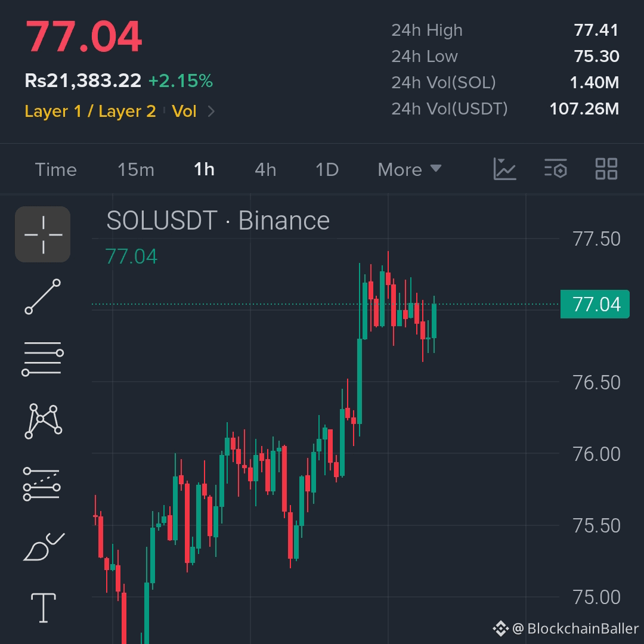Click the 75.50 price axis label
The image size is (644, 644).
coord(596,526)
